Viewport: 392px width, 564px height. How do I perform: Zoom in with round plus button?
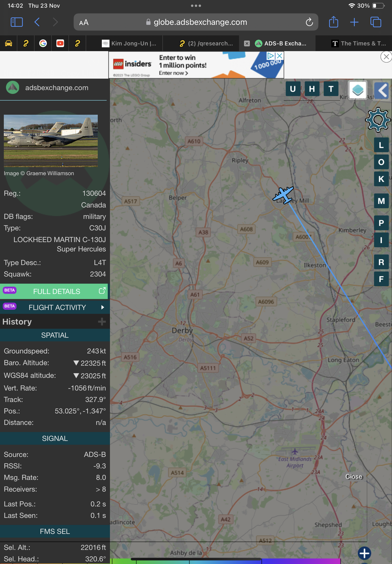[x=364, y=553]
